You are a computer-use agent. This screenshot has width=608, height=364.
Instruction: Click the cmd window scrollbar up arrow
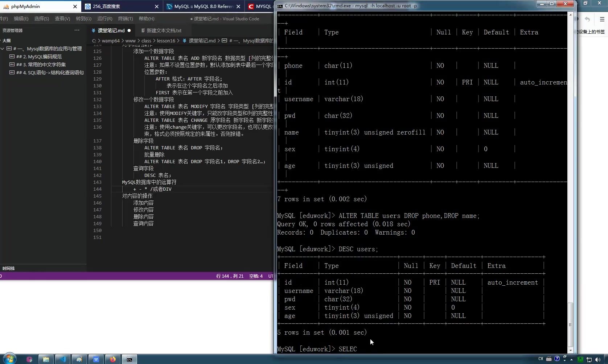pos(571,15)
